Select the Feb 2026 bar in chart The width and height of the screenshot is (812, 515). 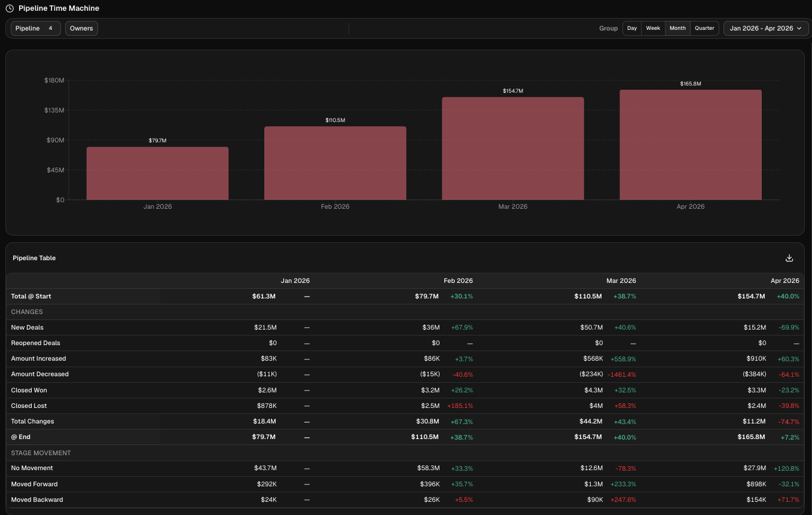click(x=335, y=163)
